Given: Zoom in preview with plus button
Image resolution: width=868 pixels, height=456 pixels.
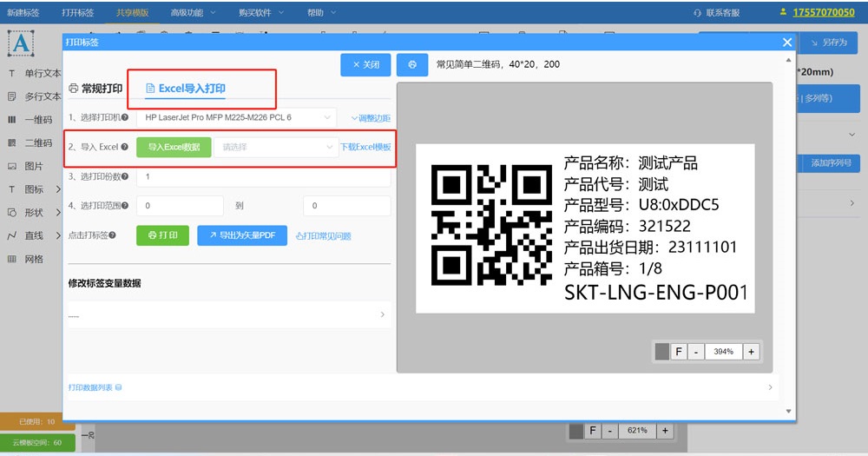Looking at the screenshot, I should tap(752, 352).
